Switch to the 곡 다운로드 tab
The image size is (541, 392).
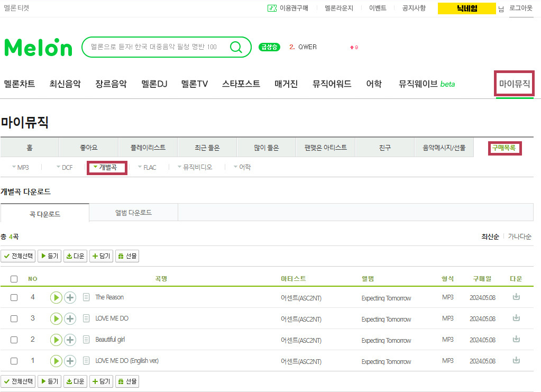click(45, 214)
